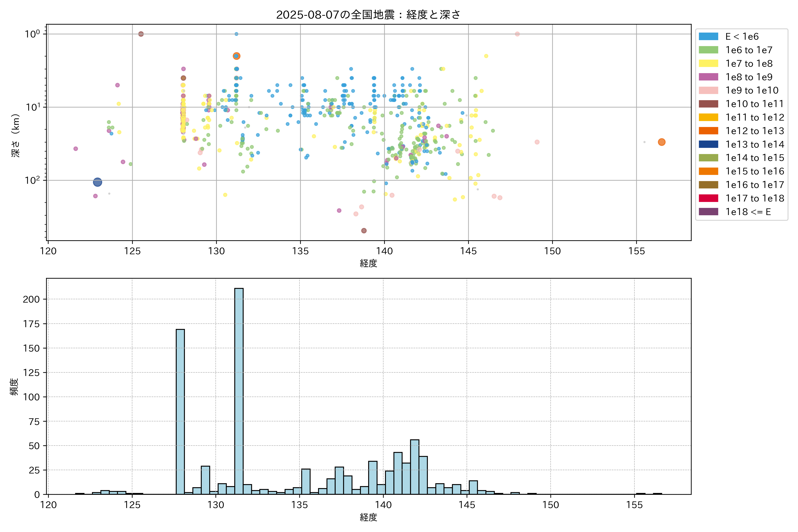Viewport: 798px width, 532px height.
Task: Click the tallest histogram bar above 200
Action: click(x=239, y=390)
